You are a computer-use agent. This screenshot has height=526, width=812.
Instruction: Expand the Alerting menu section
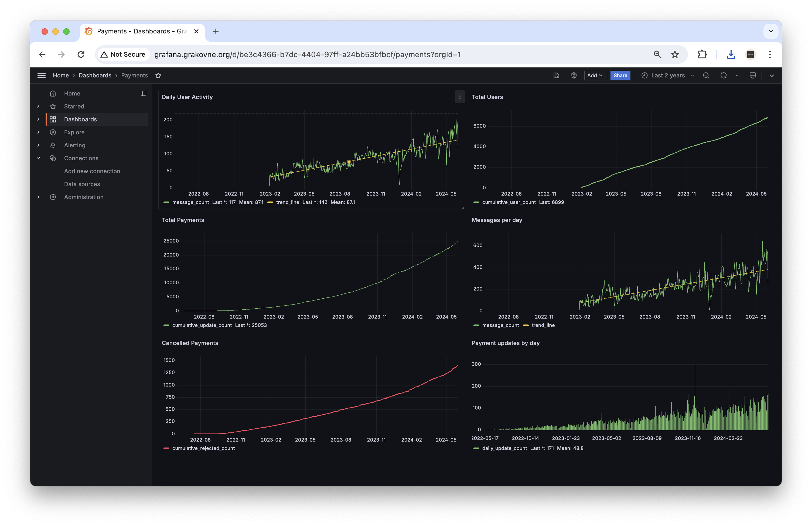click(x=38, y=145)
